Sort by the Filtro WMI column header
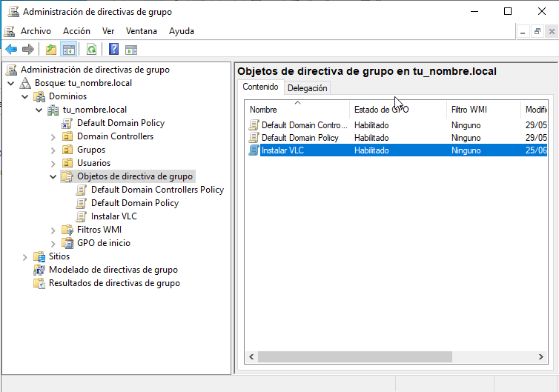The width and height of the screenshot is (559, 392). tap(484, 110)
